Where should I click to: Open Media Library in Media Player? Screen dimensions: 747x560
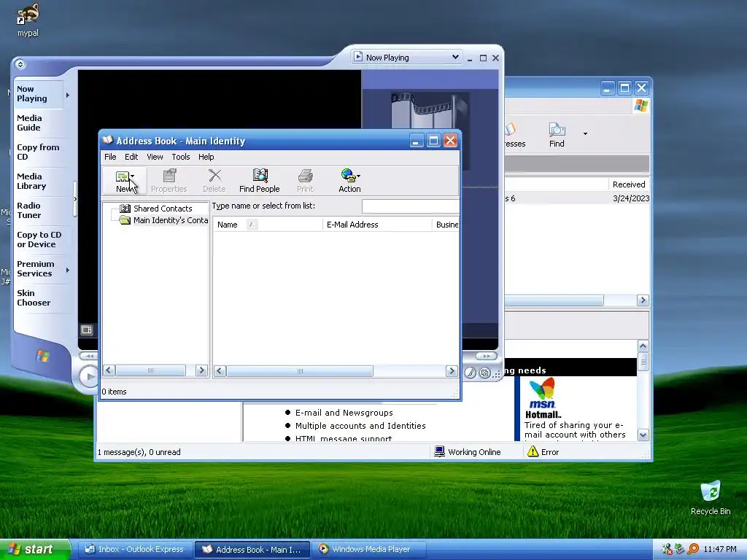[x=31, y=182]
